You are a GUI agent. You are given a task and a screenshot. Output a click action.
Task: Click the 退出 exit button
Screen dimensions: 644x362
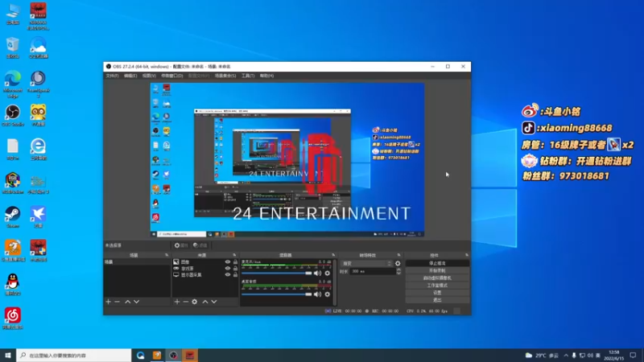(437, 300)
